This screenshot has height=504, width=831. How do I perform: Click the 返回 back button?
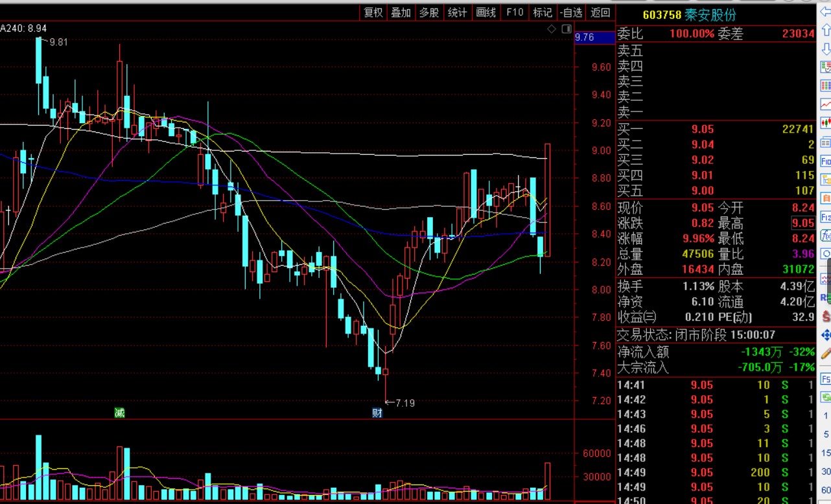600,12
